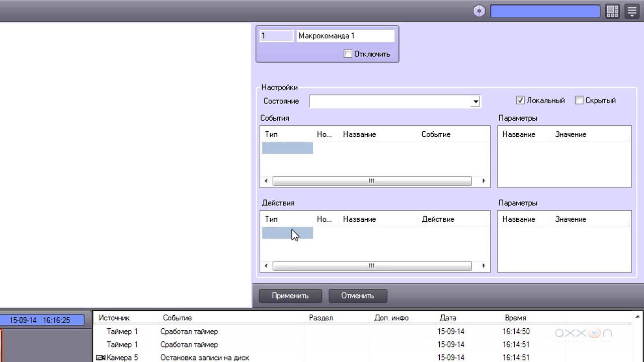Click the Доп. инфо column header
The image size is (644, 362).
[x=391, y=318]
